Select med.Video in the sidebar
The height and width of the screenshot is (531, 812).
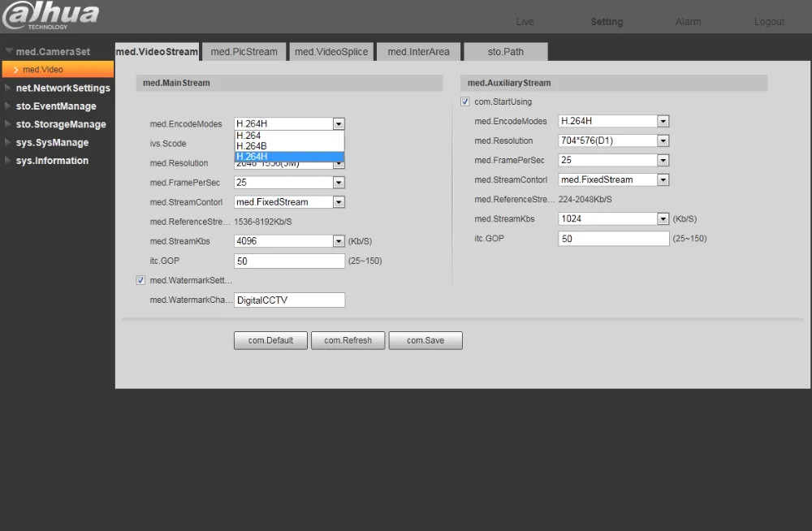coord(58,69)
